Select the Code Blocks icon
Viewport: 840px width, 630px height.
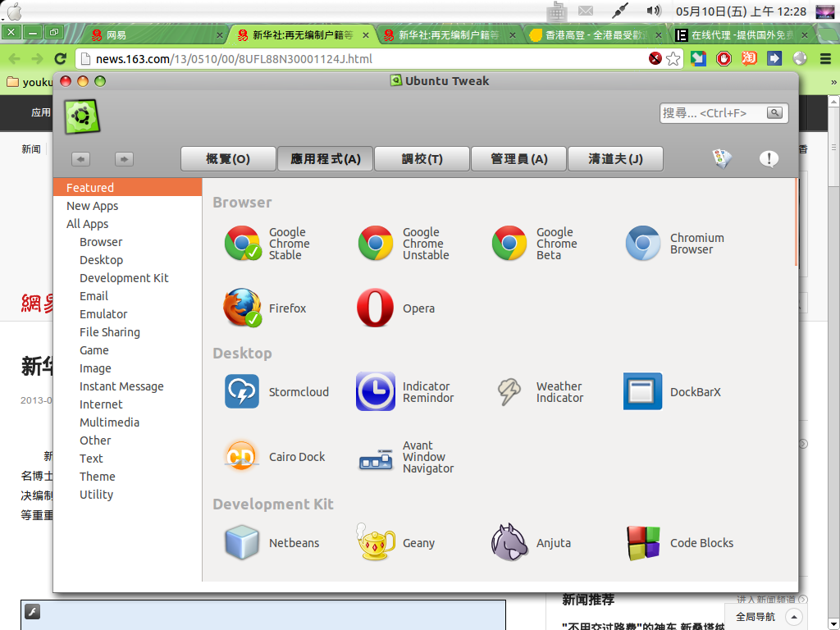(x=643, y=543)
